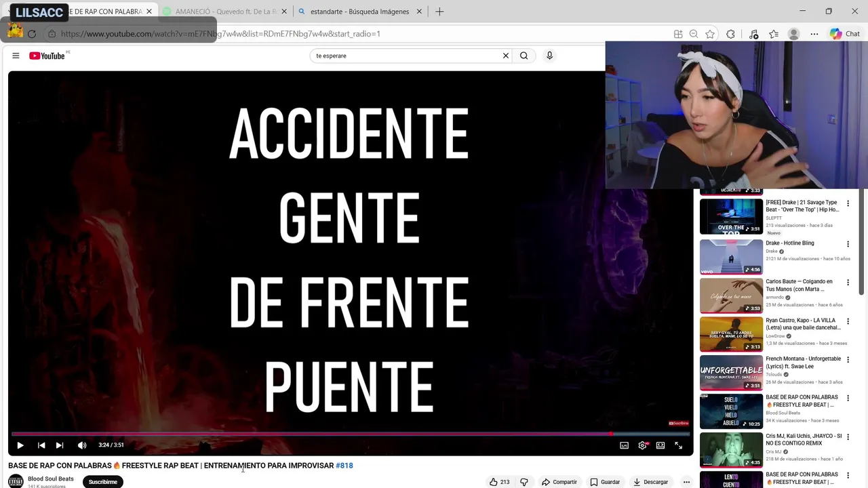Open Drake - Hotline Bling thumbnail
Viewport: 868px width, 488px height.
coord(731,257)
